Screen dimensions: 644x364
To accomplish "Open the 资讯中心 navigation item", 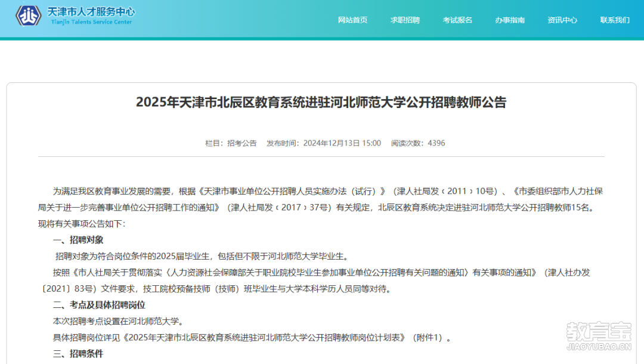I will pyautogui.click(x=562, y=20).
